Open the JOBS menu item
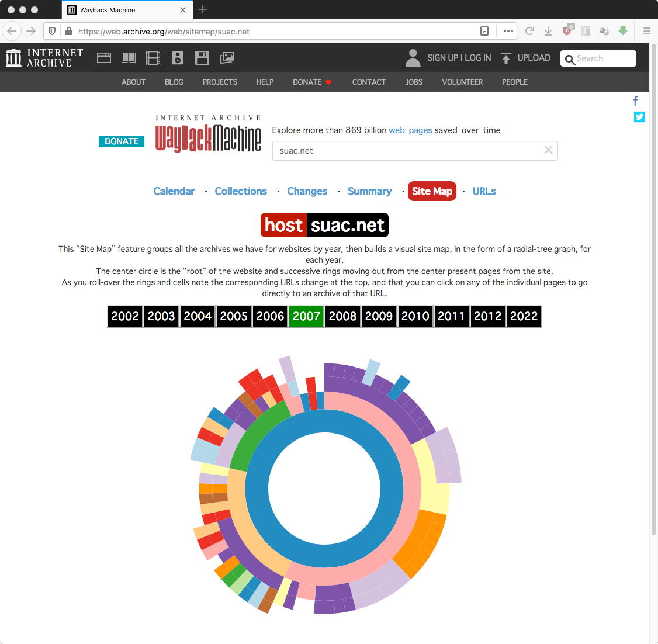Viewport: 658px width, 644px height. pyautogui.click(x=414, y=82)
